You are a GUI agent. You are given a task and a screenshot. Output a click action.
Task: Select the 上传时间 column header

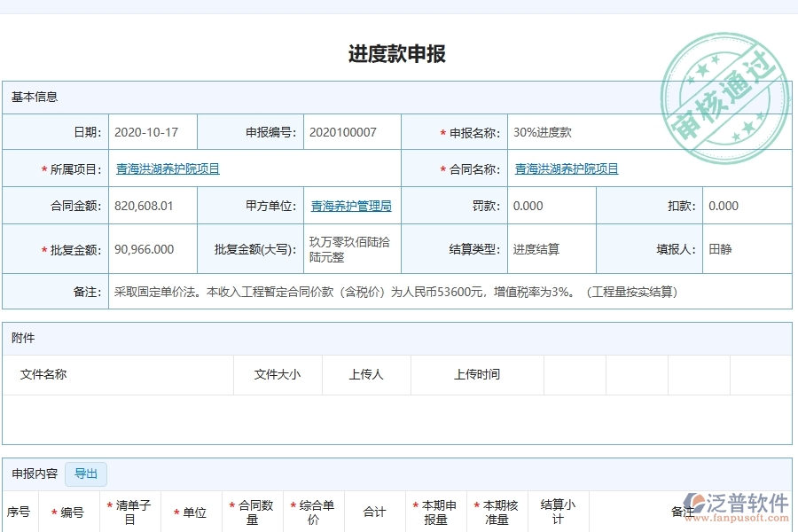click(x=476, y=374)
